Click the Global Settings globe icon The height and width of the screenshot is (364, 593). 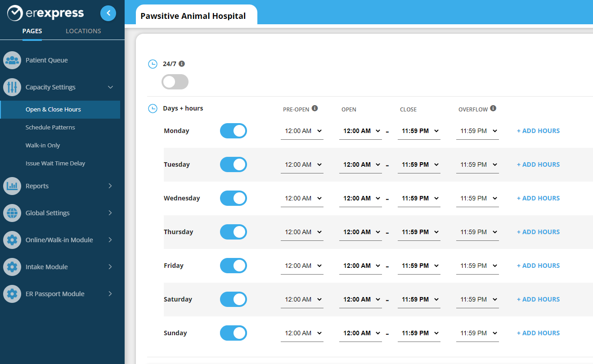12,213
